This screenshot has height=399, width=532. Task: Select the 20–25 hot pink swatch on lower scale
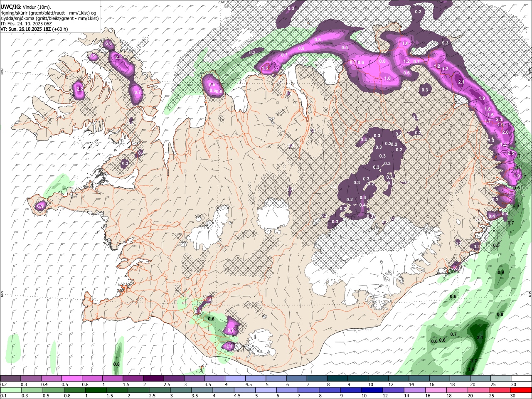point(478,390)
